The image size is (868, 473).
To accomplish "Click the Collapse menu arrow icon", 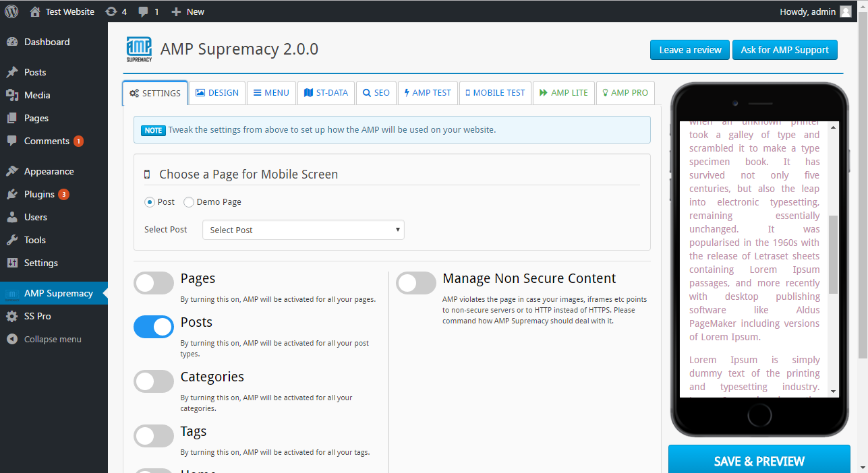I will click(12, 339).
